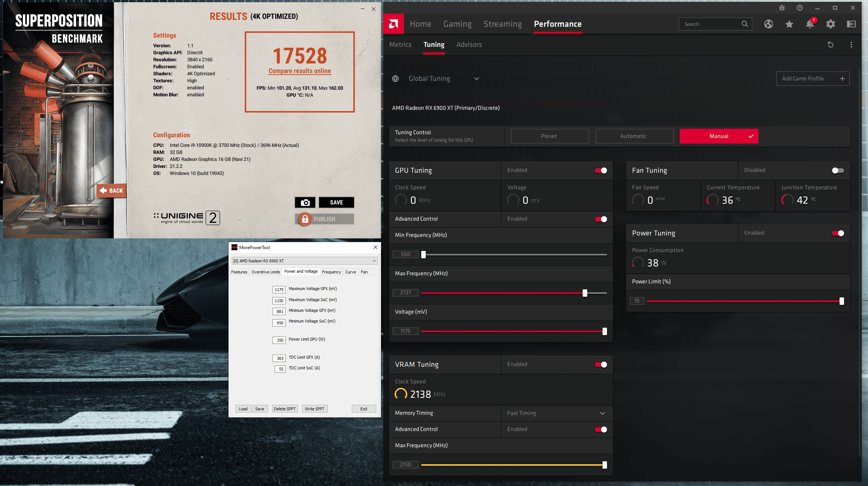Click the AMD logo icon

(394, 24)
